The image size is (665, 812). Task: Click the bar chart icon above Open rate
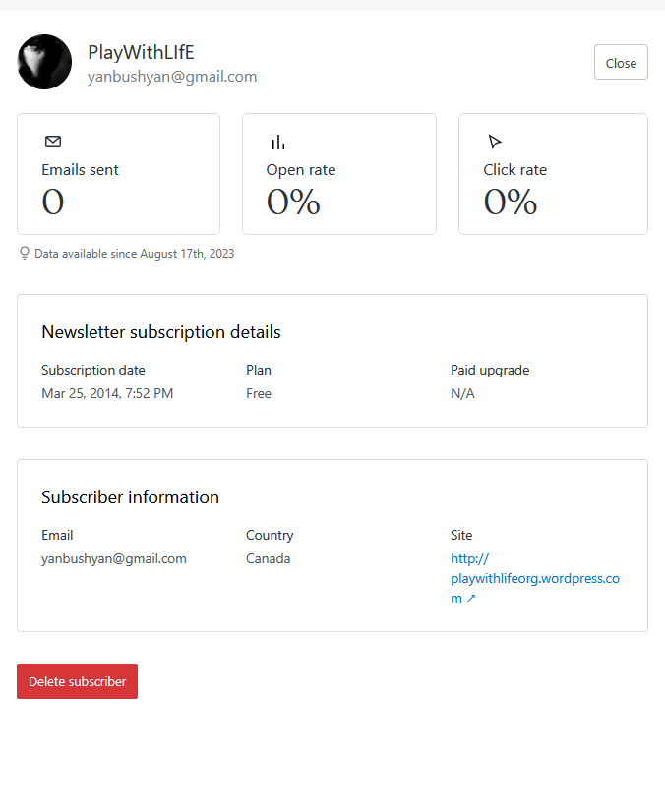pos(278,143)
